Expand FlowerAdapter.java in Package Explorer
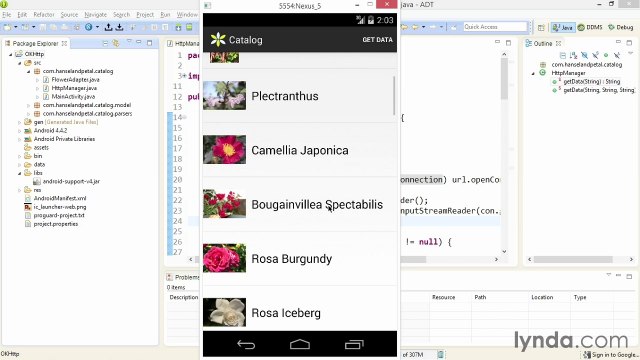The height and width of the screenshot is (360, 640). coord(38,80)
